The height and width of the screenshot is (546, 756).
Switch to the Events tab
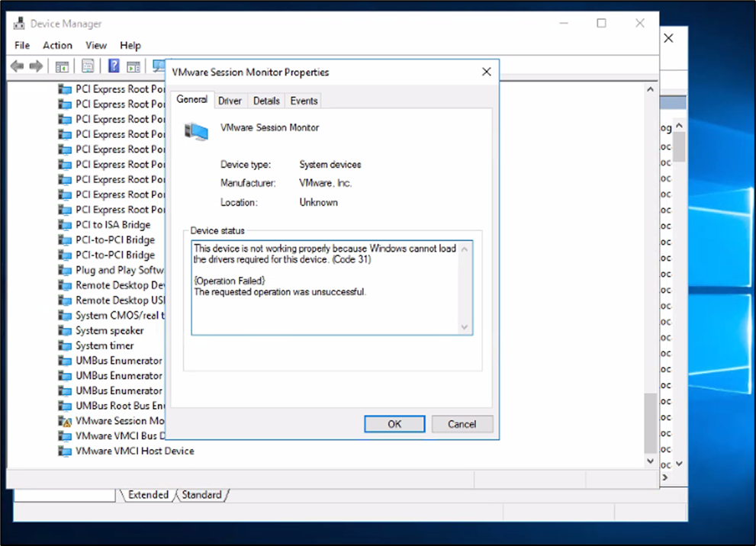coord(303,100)
